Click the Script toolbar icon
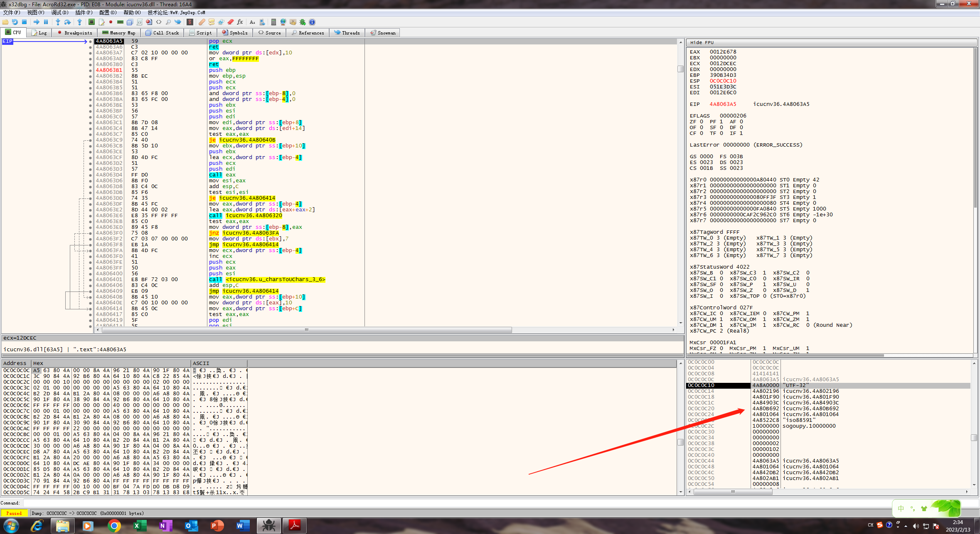This screenshot has height=534, width=980. [139, 22]
